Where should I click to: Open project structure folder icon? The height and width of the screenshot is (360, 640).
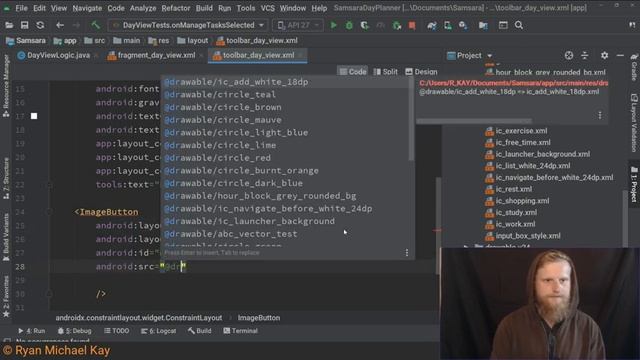[483, 25]
